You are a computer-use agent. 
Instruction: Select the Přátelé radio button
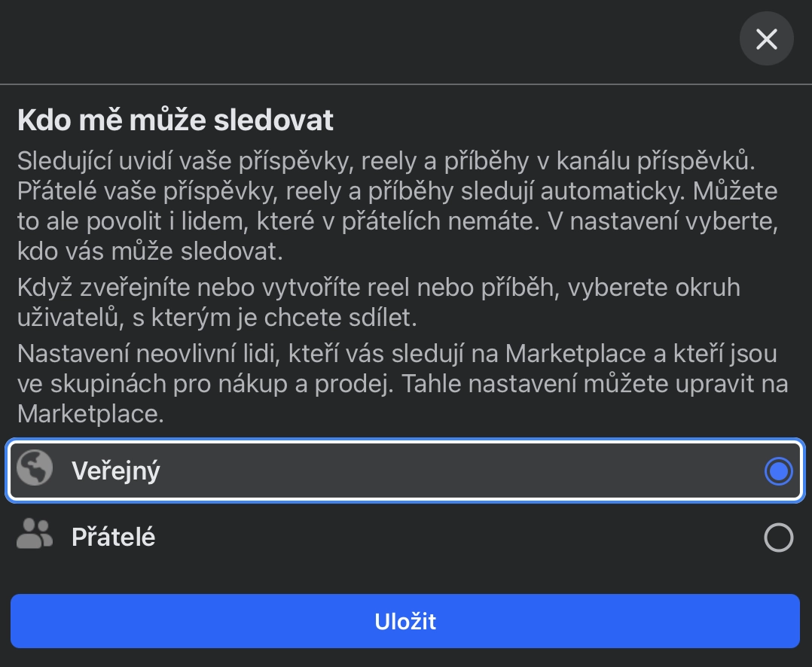pos(778,538)
